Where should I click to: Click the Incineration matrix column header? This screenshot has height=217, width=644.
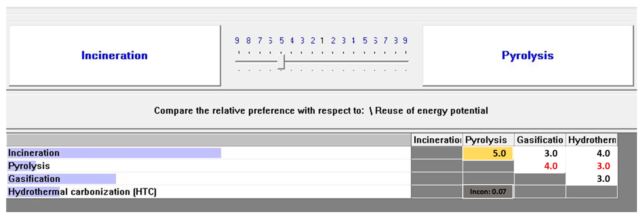(x=437, y=140)
